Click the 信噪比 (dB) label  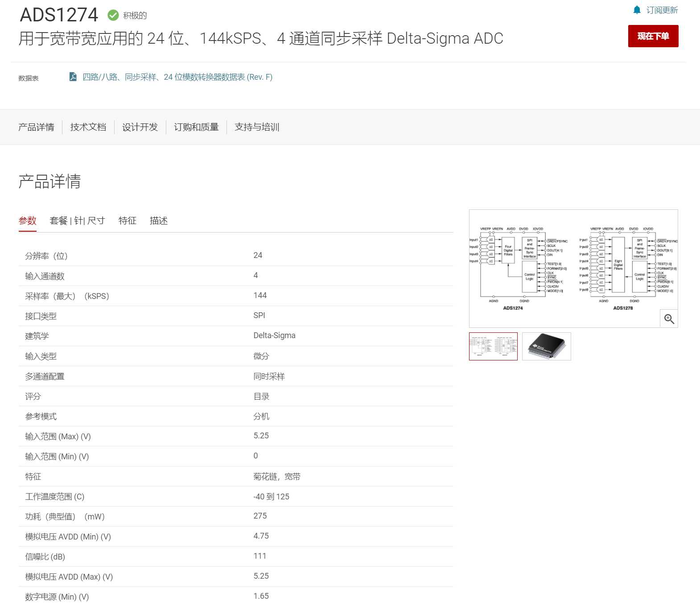(x=45, y=557)
